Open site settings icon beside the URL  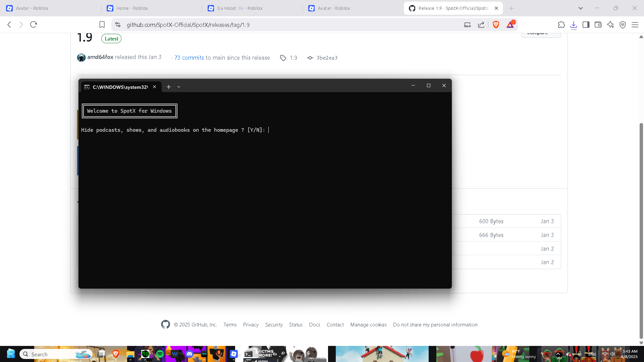[x=118, y=24]
